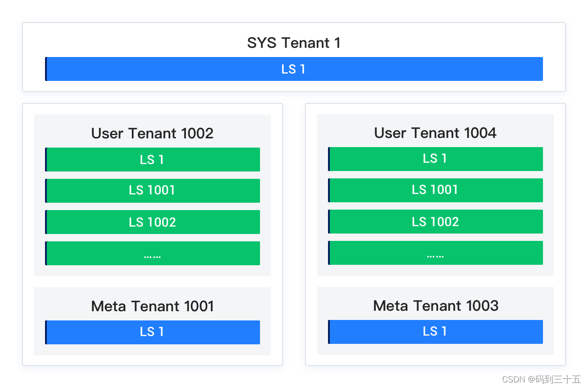Select LS 1 bar in User Tenant 1004
This screenshot has height=388, width=588.
pyautogui.click(x=435, y=159)
